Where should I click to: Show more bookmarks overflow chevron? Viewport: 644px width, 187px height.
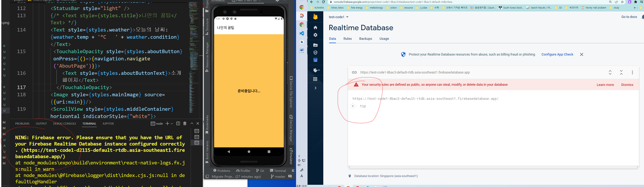click(635, 8)
